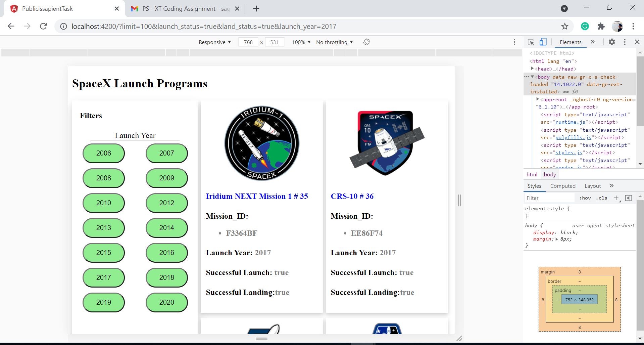Image resolution: width=644 pixels, height=345 pixels.
Task: Open DevTools settings gear
Action: [612, 42]
